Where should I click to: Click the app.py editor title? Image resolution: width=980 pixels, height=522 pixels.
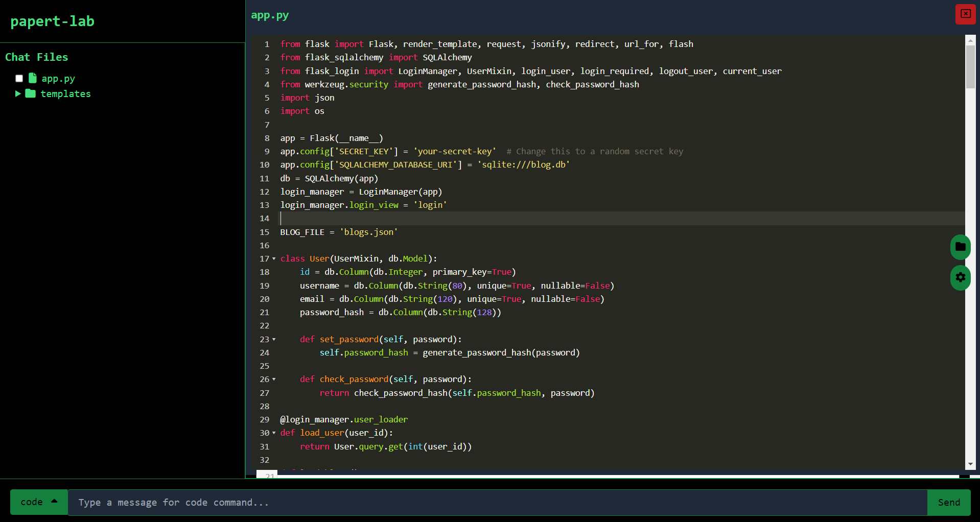coord(270,15)
